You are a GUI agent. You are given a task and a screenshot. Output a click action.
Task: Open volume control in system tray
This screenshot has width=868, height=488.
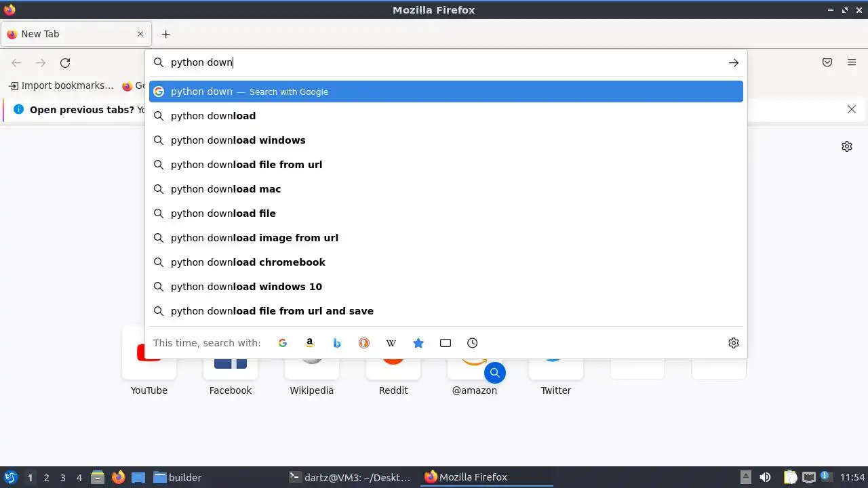(x=765, y=477)
